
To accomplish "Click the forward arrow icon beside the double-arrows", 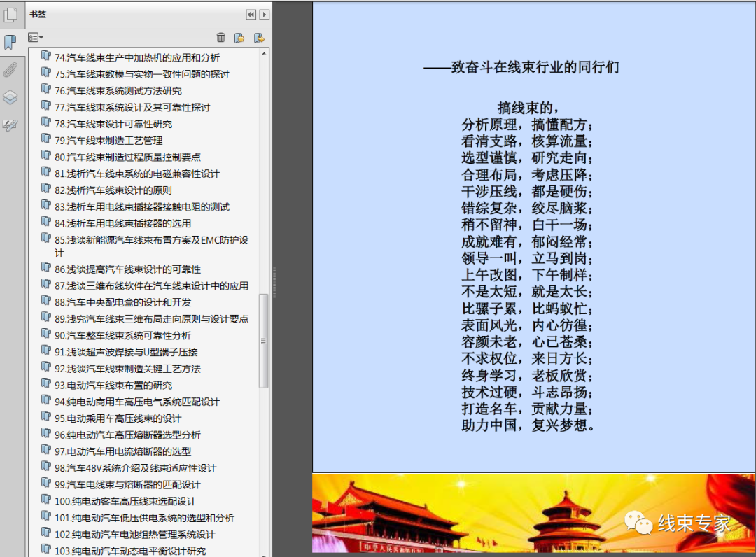I will coord(264,14).
